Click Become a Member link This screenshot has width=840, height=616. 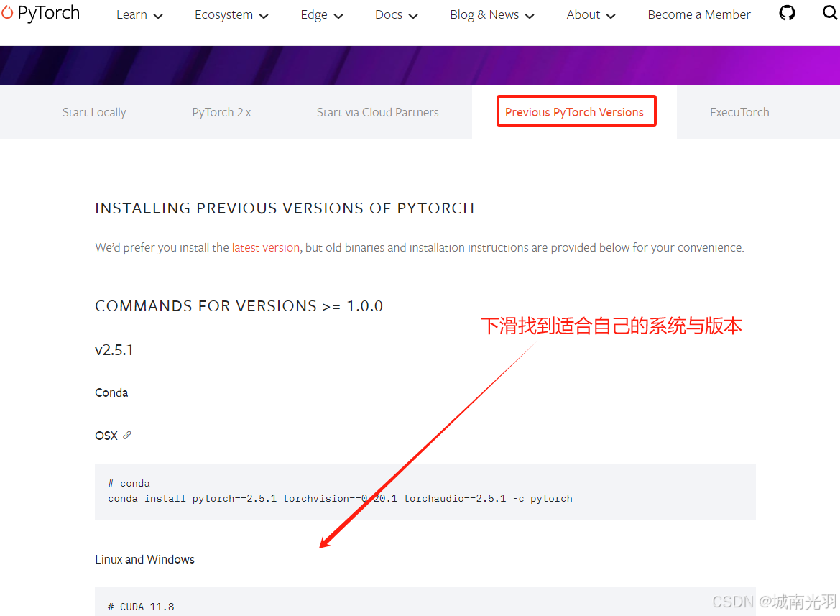point(699,15)
